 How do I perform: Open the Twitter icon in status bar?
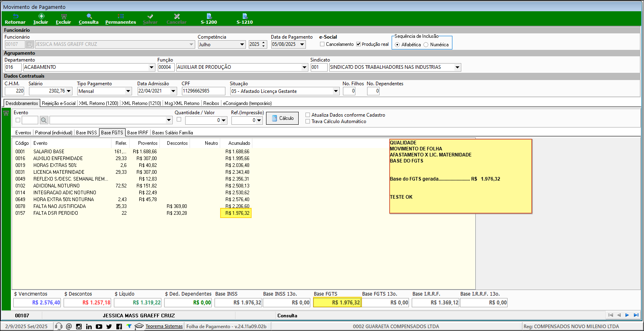pyautogui.click(x=109, y=326)
